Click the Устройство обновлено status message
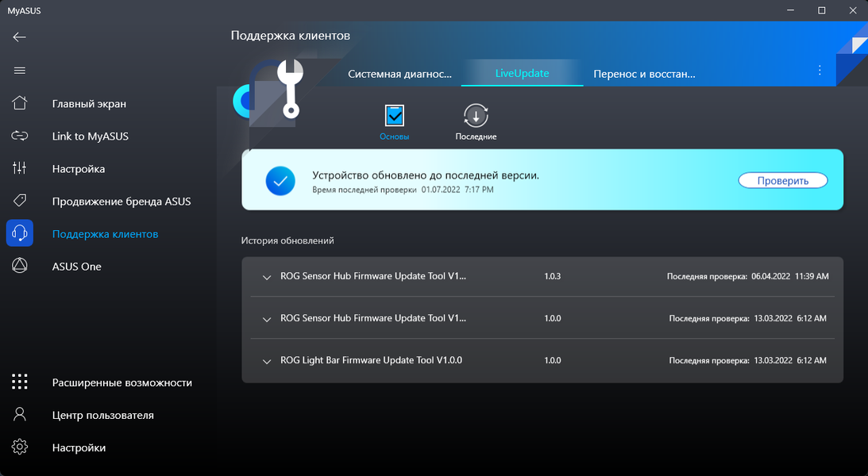Image resolution: width=868 pixels, height=476 pixels. click(426, 175)
